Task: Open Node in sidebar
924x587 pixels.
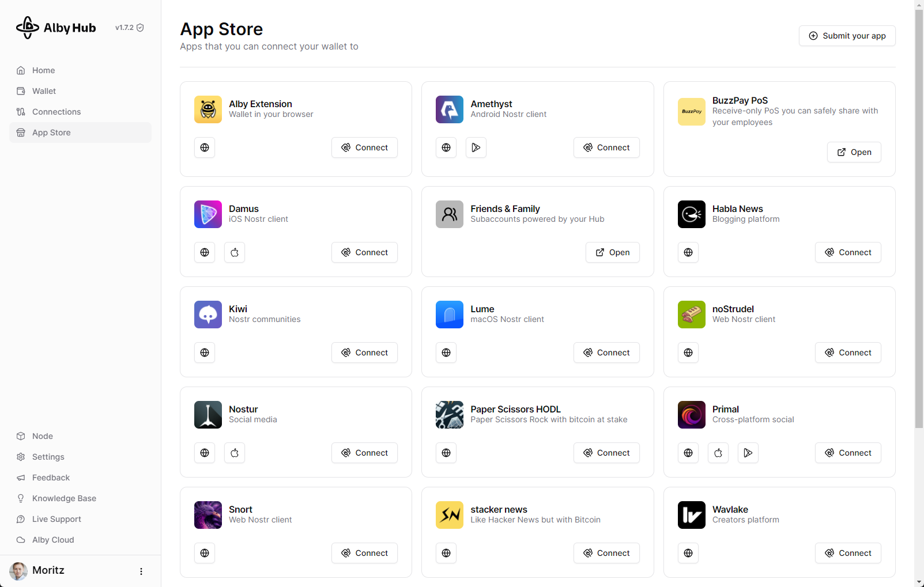Action: coord(80,436)
